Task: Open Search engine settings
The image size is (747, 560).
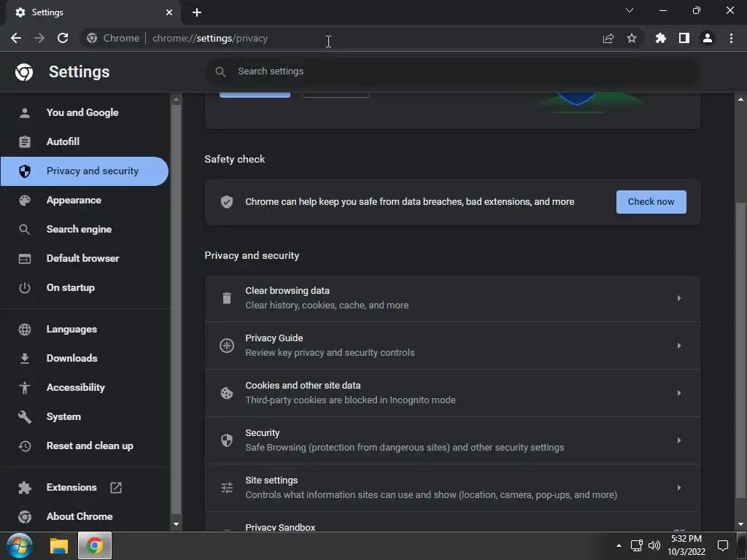Action: [85, 229]
